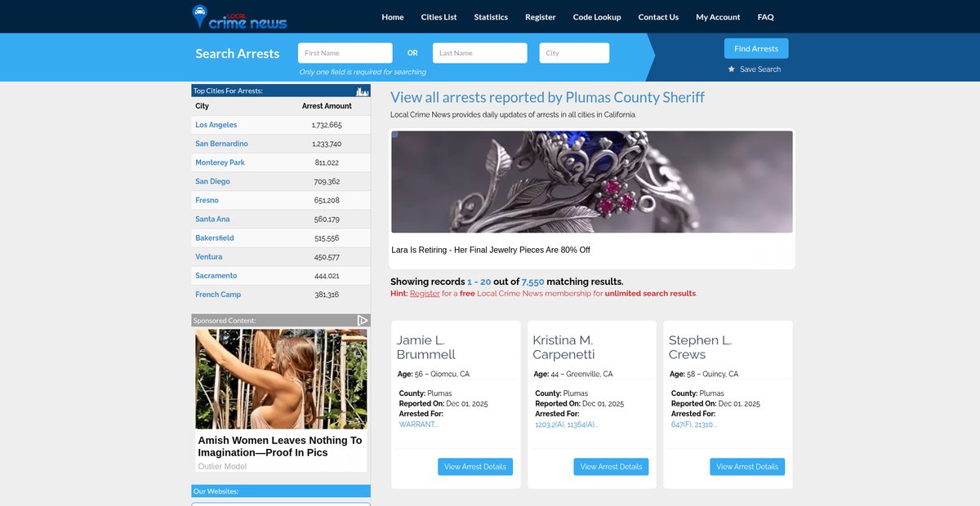Click the city skyline icon in Top Cities header
This screenshot has width=980, height=506.
click(x=363, y=91)
